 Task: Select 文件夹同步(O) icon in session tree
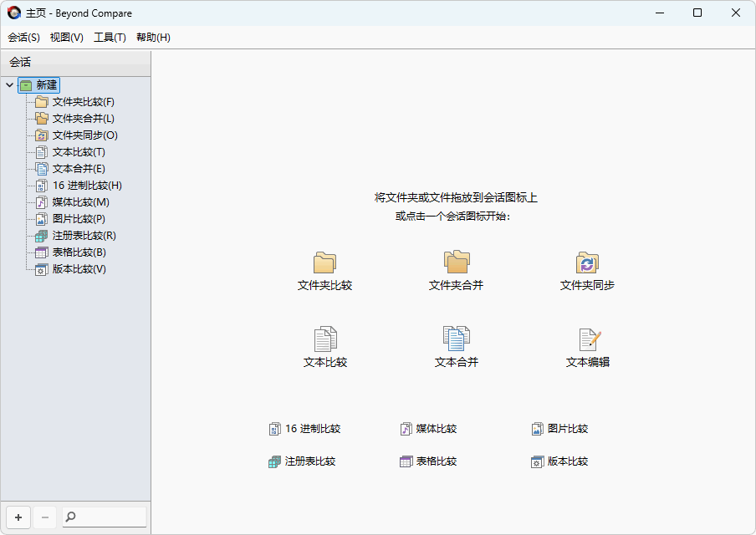tap(42, 135)
